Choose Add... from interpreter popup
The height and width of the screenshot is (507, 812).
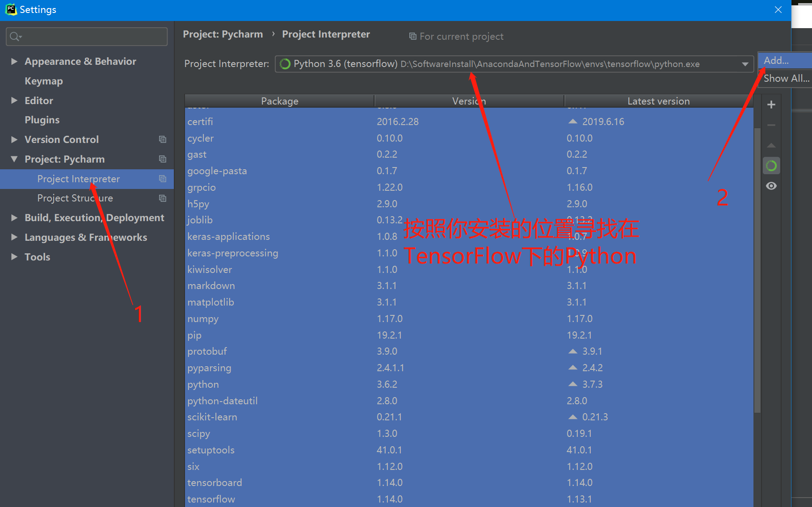[785, 61]
